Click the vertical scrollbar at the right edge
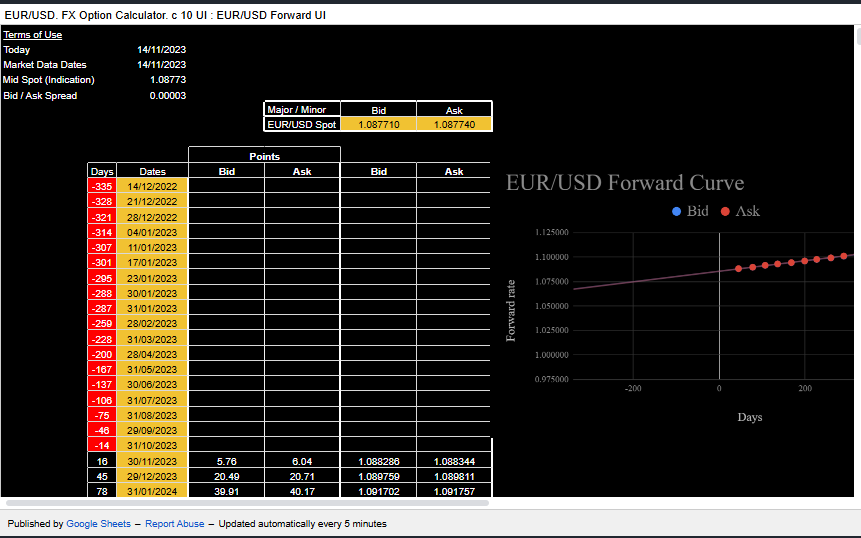Screen dimensions: 861x538 tap(855, 40)
